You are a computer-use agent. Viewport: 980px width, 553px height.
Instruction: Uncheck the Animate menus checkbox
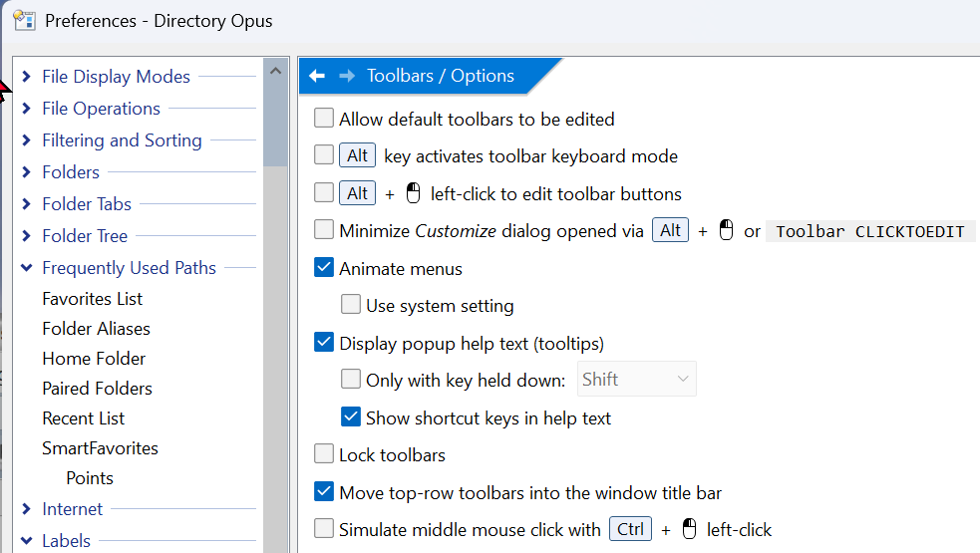click(x=324, y=268)
